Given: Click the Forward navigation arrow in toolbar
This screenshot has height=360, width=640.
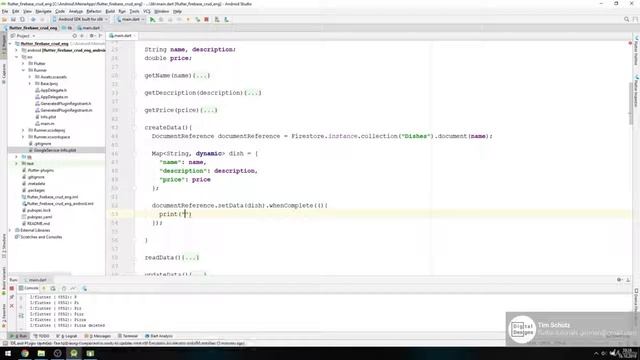Looking at the screenshot, I should (42, 19).
